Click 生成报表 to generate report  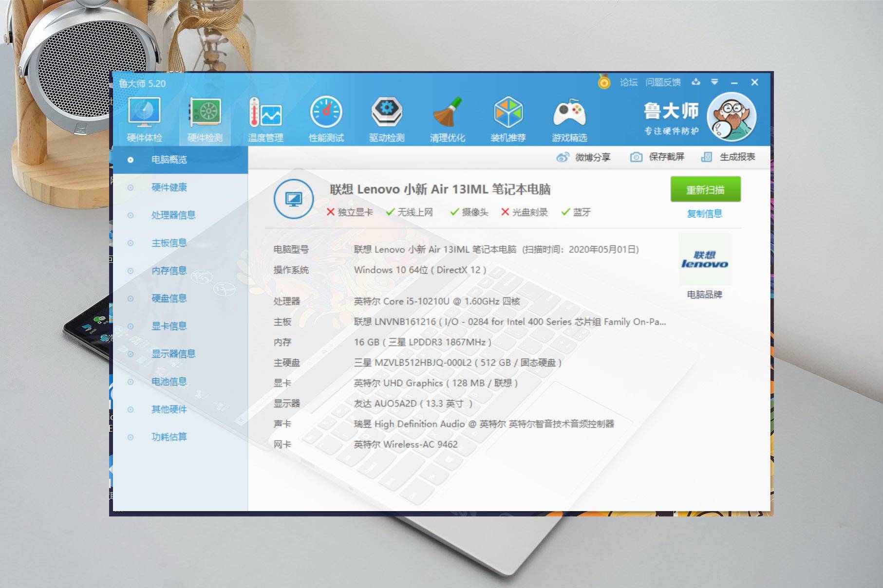click(728, 157)
